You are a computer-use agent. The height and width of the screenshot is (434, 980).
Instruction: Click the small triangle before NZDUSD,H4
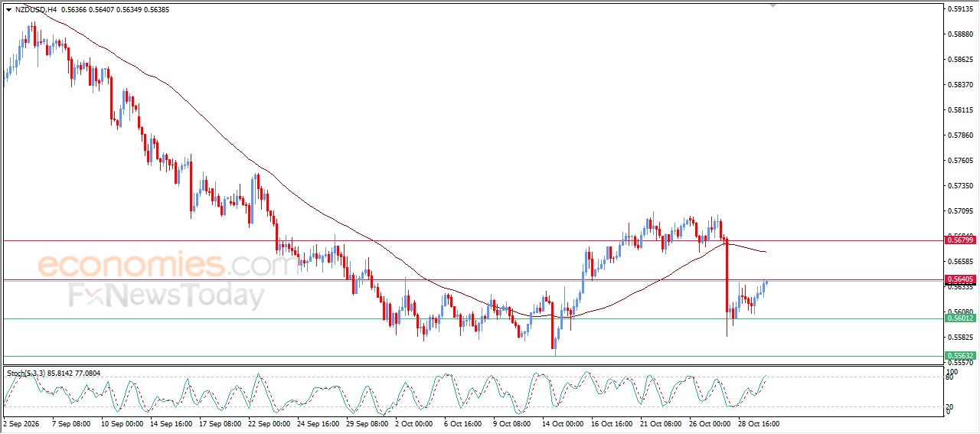[x=8, y=10]
